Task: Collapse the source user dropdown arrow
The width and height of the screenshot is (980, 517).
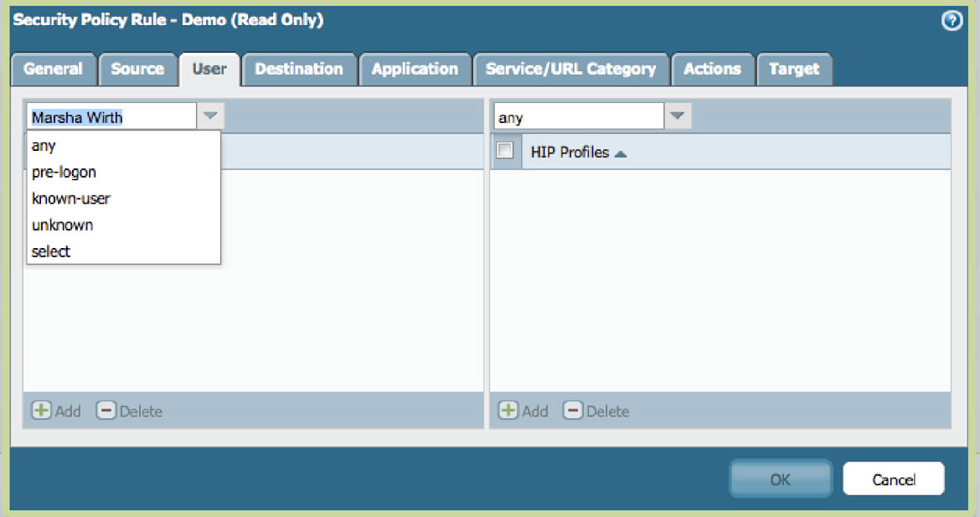Action: pos(210,116)
